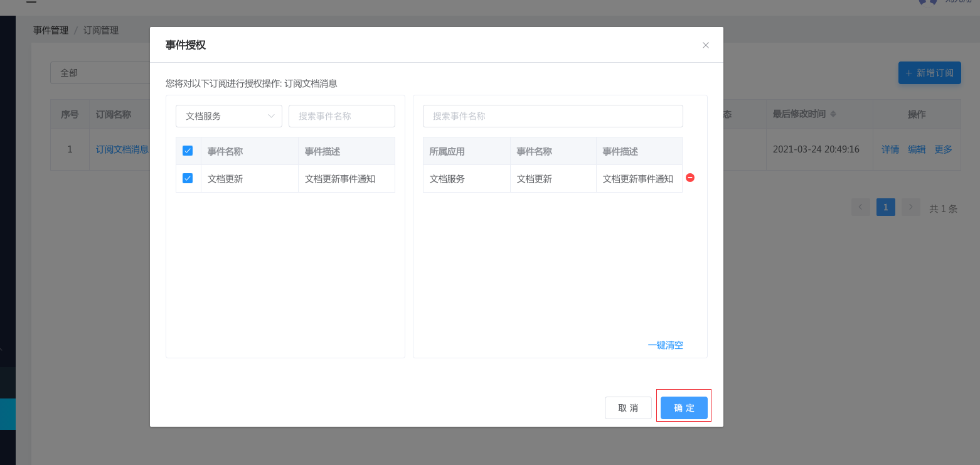This screenshot has width=980, height=465.
Task: Remove 文档更新 event using red minus icon
Action: [690, 178]
